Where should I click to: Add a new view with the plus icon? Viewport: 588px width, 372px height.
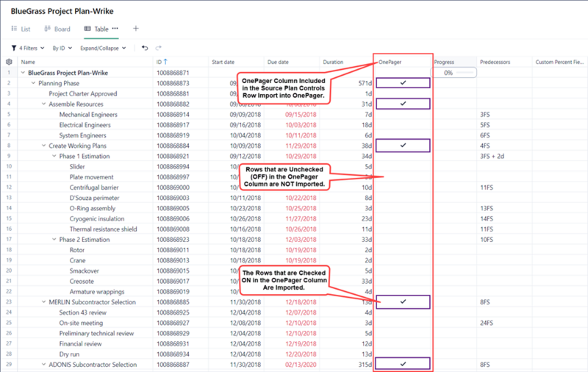coord(136,29)
